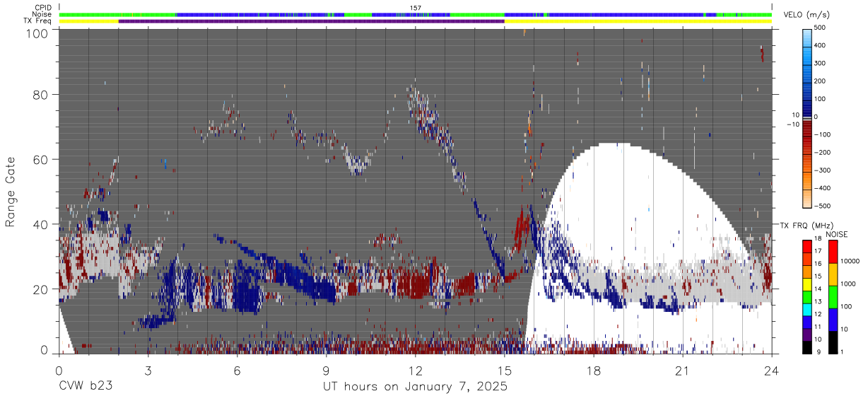Click the 18 tick on UT hours axis
The height and width of the screenshot is (401, 868).
point(593,370)
